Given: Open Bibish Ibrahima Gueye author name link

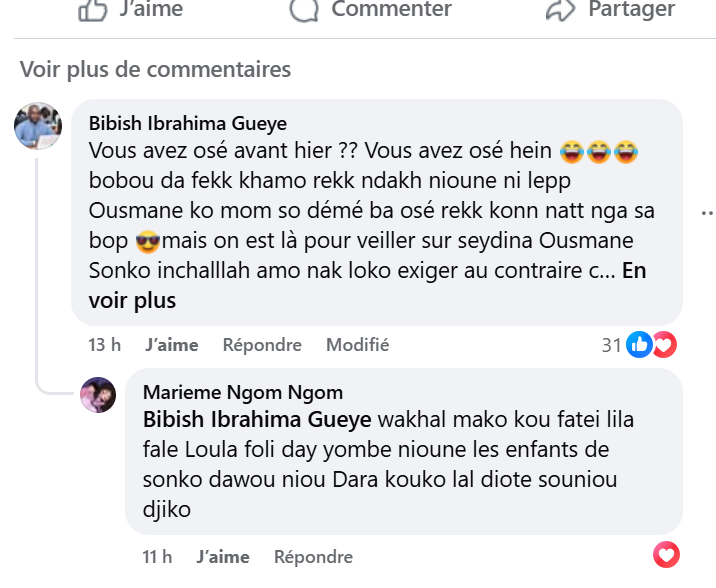Looking at the screenshot, I should 188,123.
